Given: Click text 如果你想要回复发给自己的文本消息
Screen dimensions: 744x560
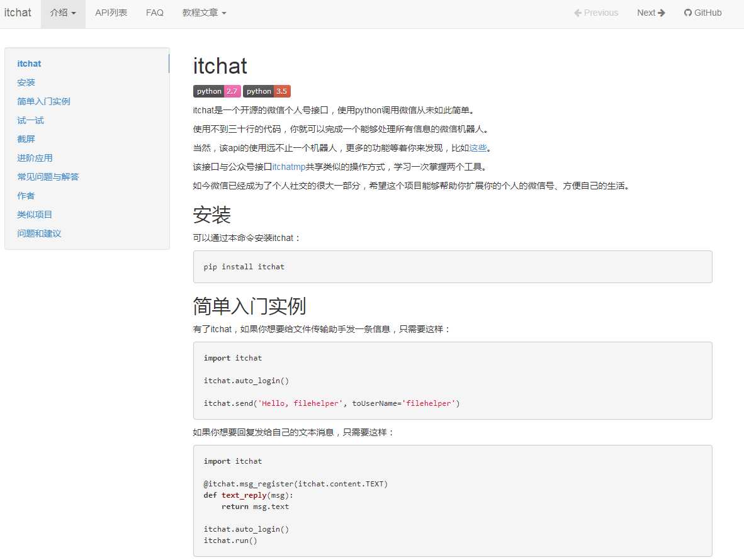Looking at the screenshot, I should pyautogui.click(x=263, y=432).
